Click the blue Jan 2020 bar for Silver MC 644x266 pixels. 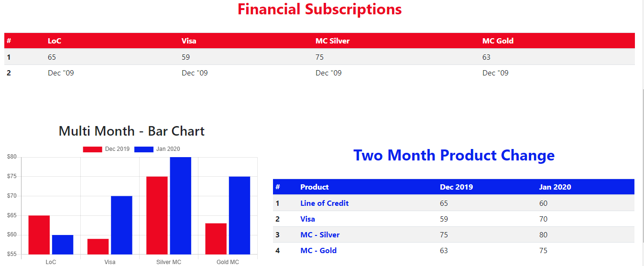pos(180,205)
